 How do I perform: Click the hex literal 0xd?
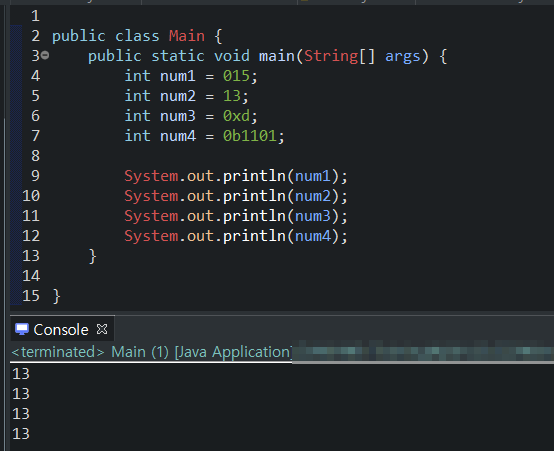pos(236,116)
